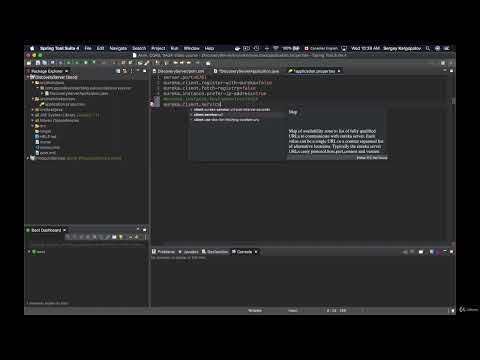Viewport: 480px width, 360px height.
Task: Expand the JRE System Library node
Action: click(33, 115)
